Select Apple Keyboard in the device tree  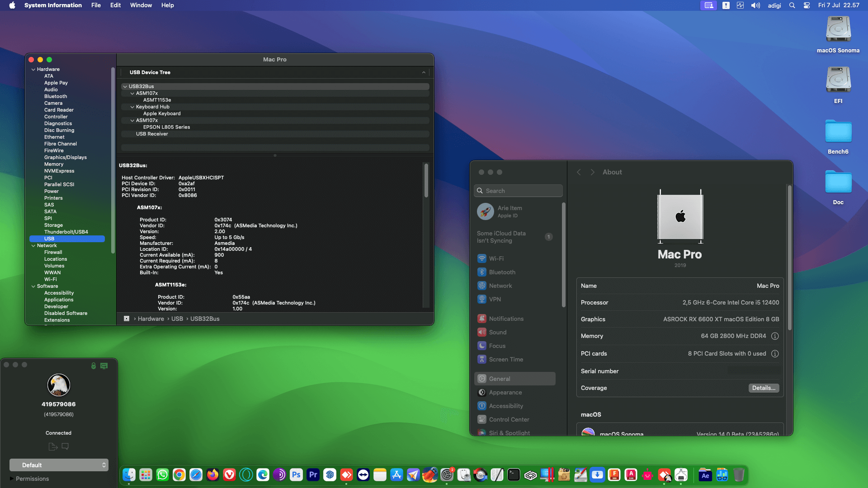pos(162,114)
